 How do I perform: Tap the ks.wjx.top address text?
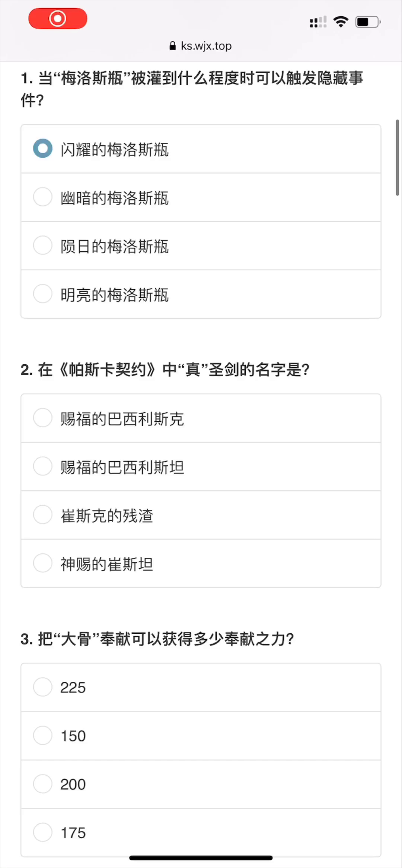click(x=206, y=46)
